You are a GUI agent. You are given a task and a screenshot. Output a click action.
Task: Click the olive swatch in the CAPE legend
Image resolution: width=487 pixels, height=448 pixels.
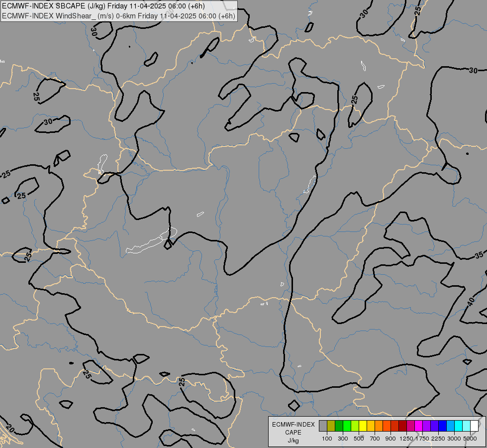click(x=331, y=426)
